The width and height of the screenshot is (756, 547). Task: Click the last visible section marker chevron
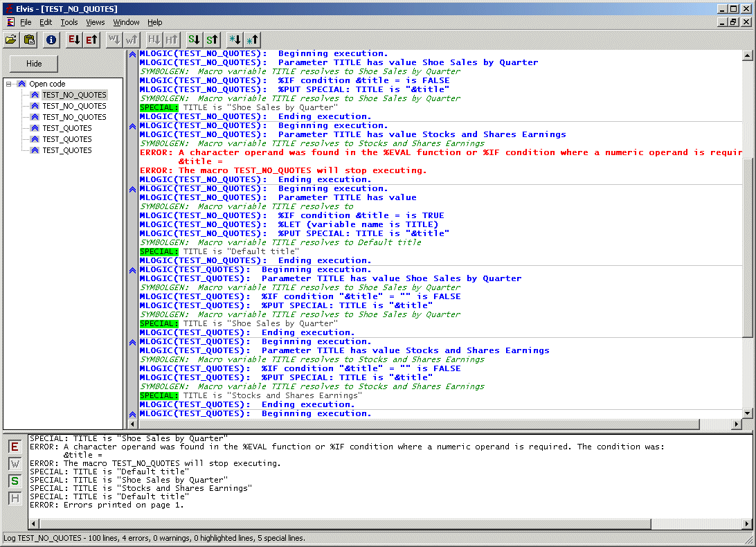pos(133,414)
